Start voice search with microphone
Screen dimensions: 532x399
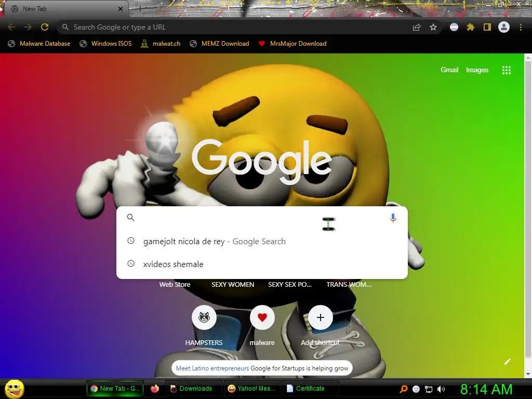(x=393, y=218)
